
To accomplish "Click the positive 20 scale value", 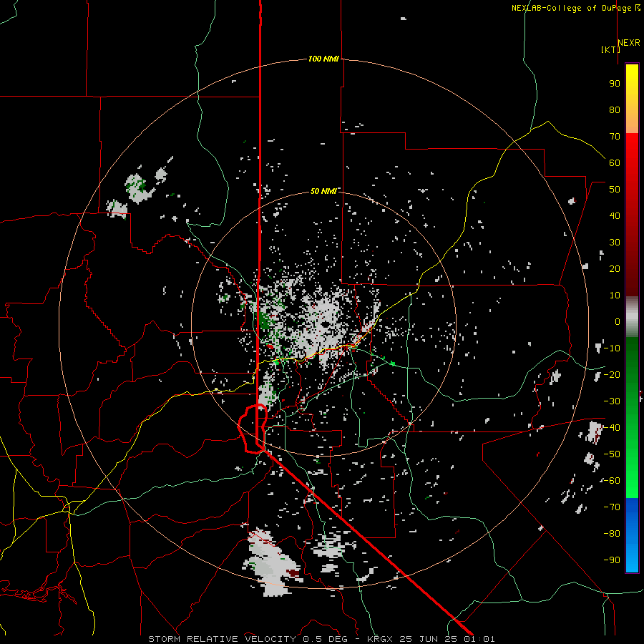I will (x=615, y=269).
